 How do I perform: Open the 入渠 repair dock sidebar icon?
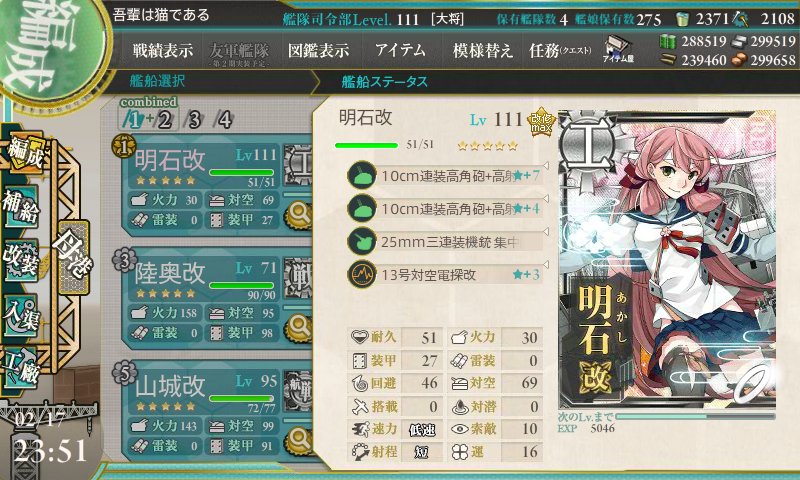(x=21, y=316)
